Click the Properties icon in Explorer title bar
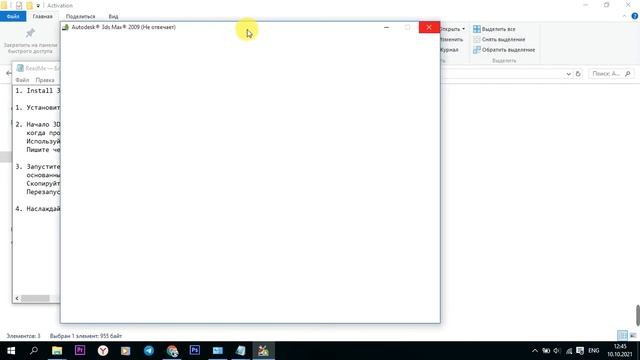This screenshot has height=360, width=640. (x=19, y=6)
